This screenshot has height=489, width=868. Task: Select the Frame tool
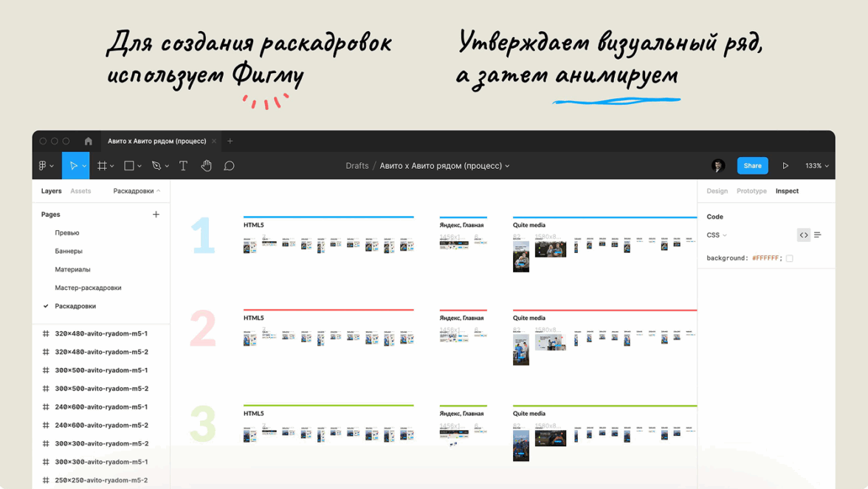tap(102, 165)
